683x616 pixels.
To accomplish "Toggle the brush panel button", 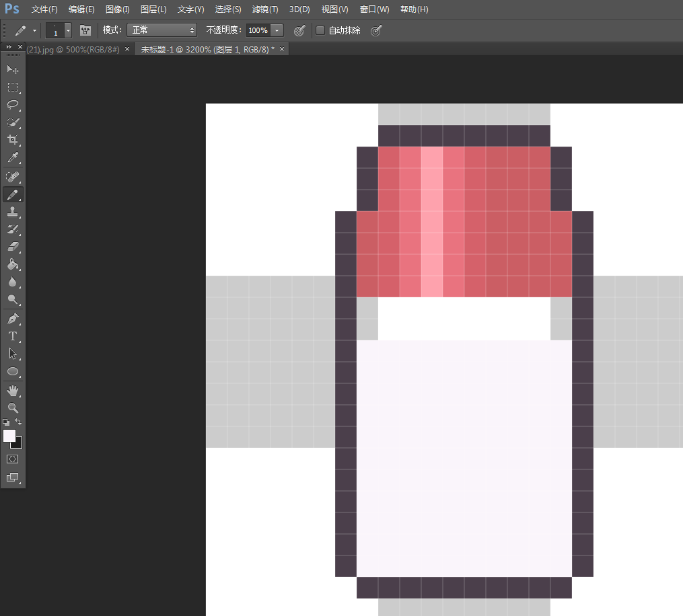I will pos(85,30).
